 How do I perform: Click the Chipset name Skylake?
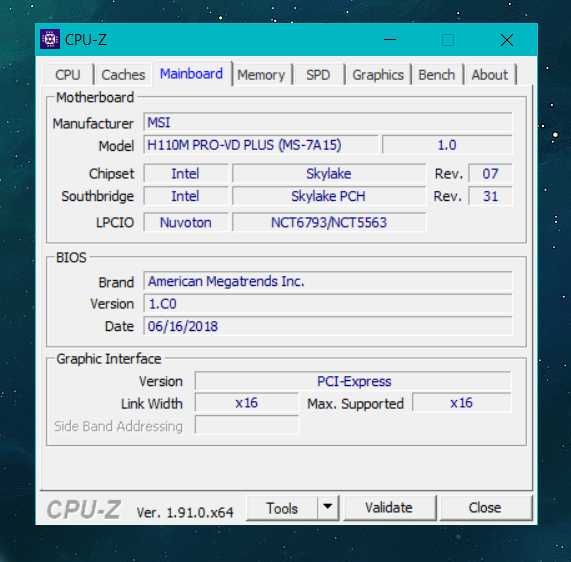coord(329,173)
